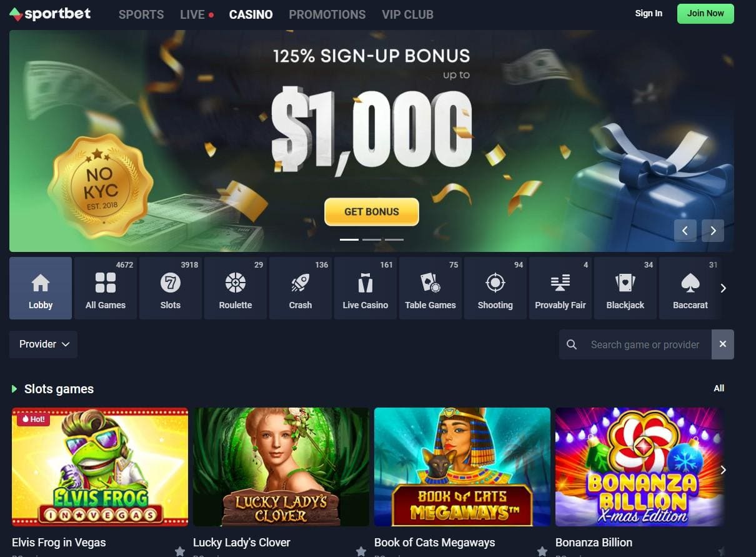Click the search magnifier icon
Viewport: 756px width, 557px height.
pyautogui.click(x=571, y=344)
